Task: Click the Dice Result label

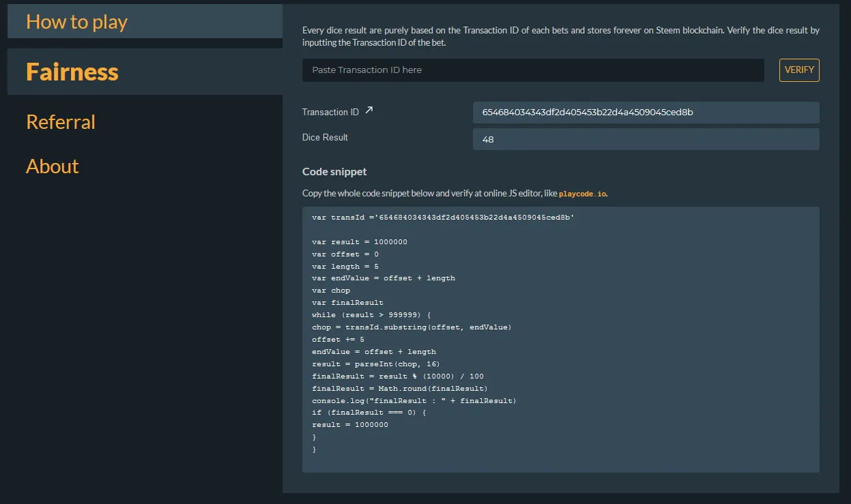Action: pyautogui.click(x=325, y=138)
